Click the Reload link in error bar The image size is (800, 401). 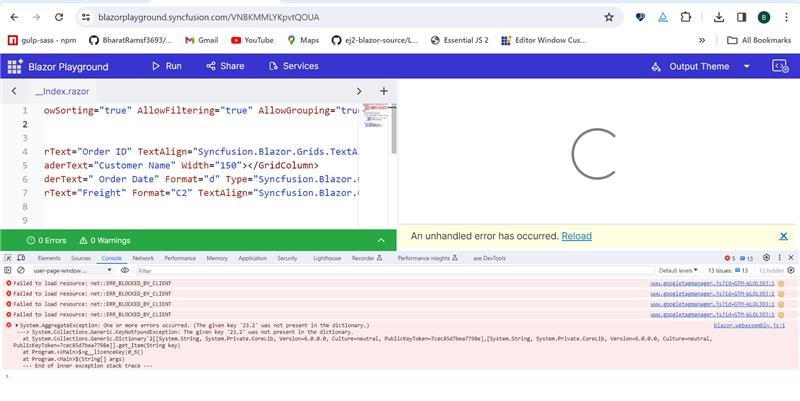point(576,236)
